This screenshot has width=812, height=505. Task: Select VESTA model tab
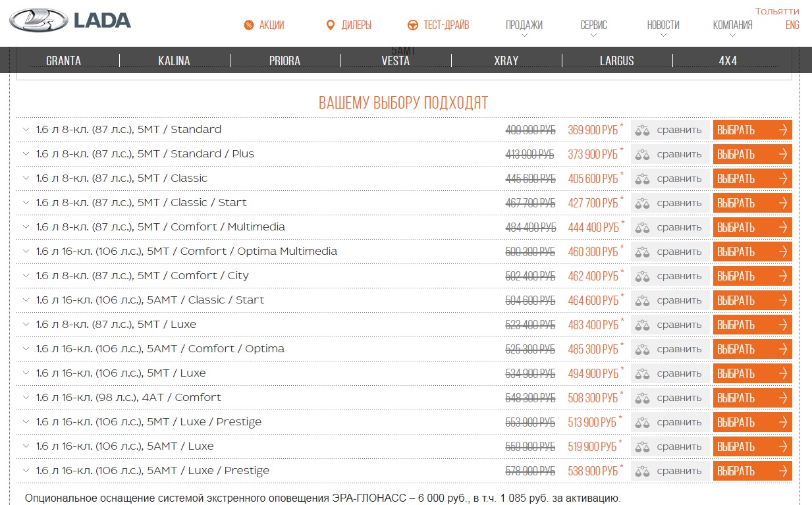pos(396,61)
